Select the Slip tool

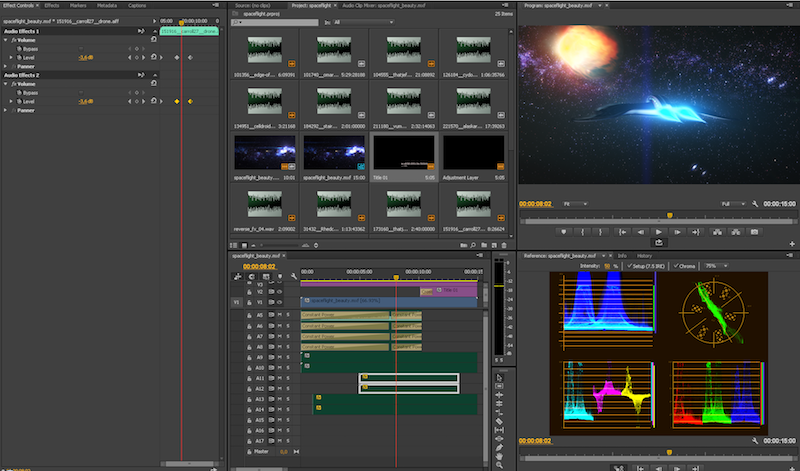point(499,430)
